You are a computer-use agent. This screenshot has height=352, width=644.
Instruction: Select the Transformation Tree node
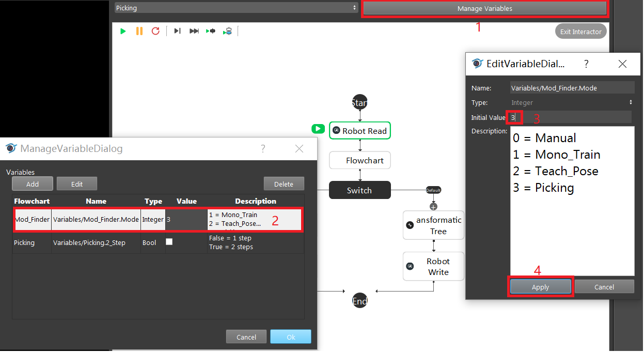click(x=433, y=225)
